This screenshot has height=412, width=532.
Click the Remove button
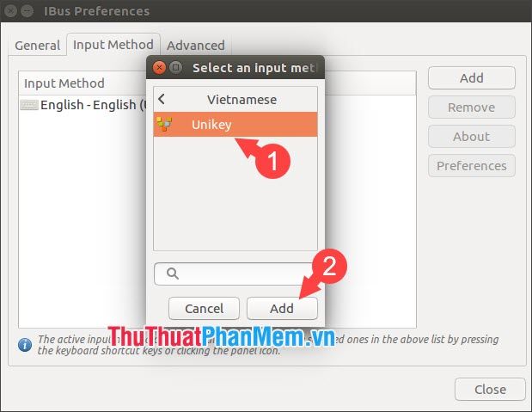(472, 108)
